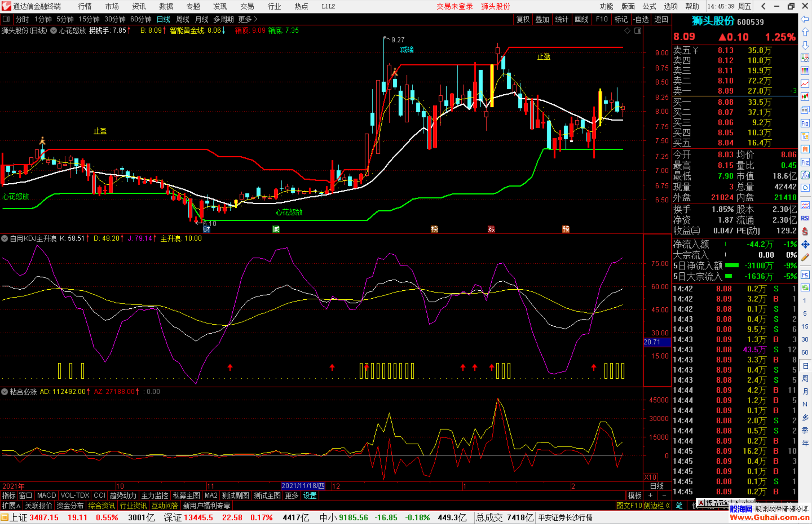The width and height of the screenshot is (812, 524).
Task: Open the F10 sidebar icon
Action: [805, 123]
